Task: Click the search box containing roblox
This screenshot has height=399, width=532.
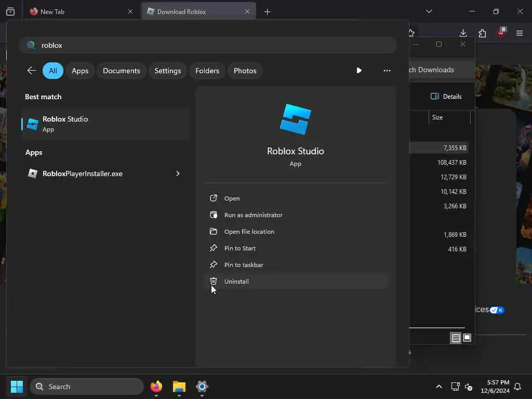Action: (208, 45)
